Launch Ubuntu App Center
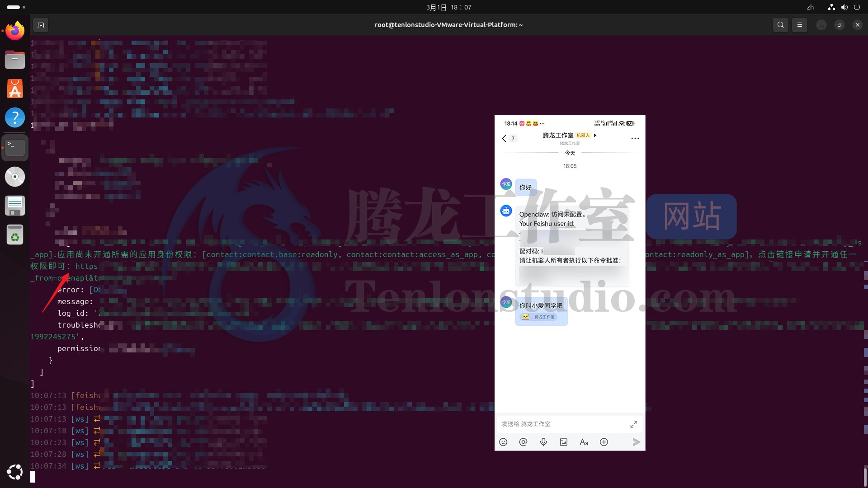This screenshot has width=868, height=488. [x=15, y=89]
